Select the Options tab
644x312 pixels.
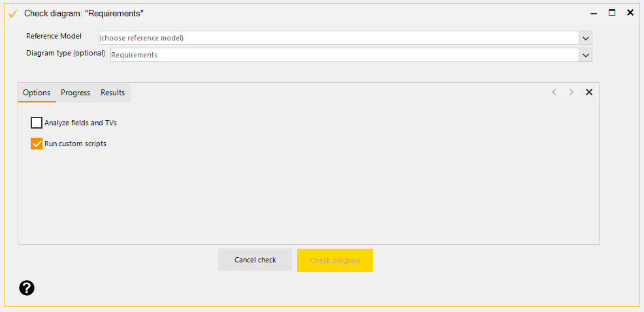point(37,93)
